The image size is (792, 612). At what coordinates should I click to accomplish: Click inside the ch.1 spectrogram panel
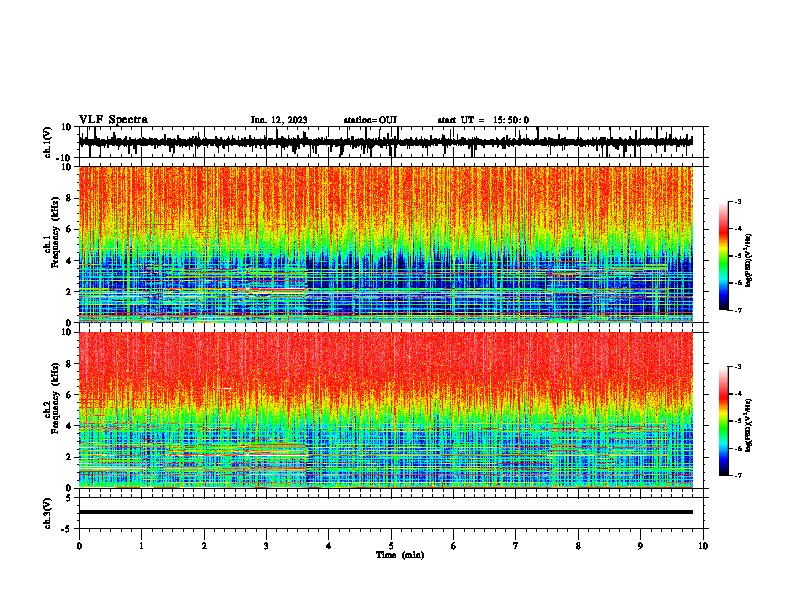(385, 244)
